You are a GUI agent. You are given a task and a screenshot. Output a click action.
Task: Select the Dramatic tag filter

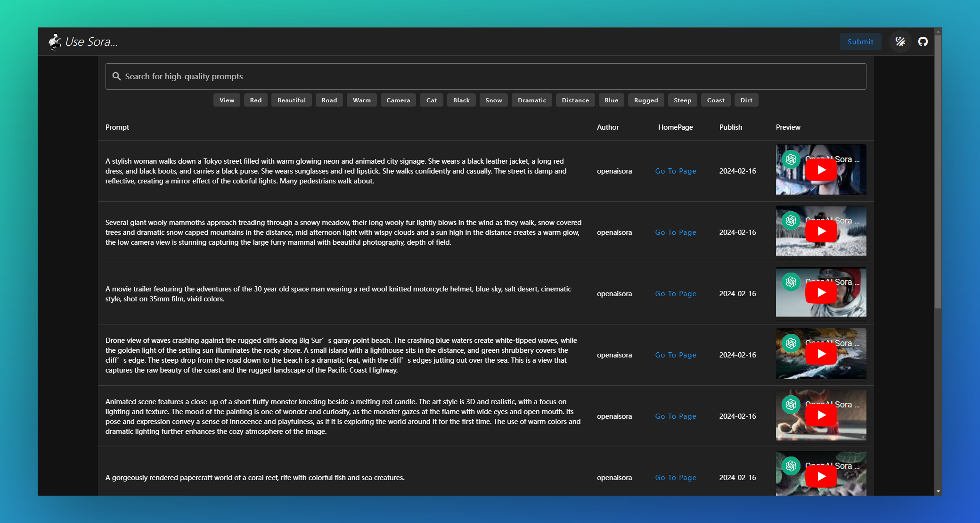531,100
